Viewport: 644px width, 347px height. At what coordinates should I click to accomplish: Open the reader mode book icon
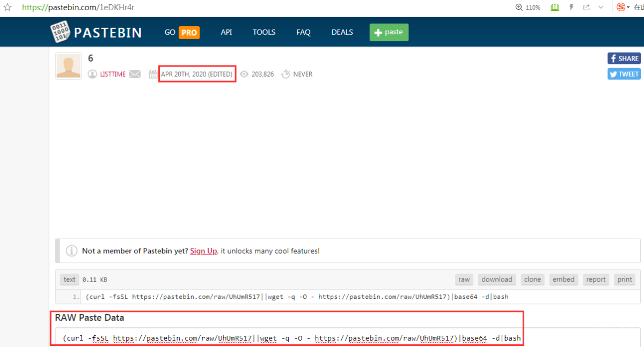tap(554, 8)
